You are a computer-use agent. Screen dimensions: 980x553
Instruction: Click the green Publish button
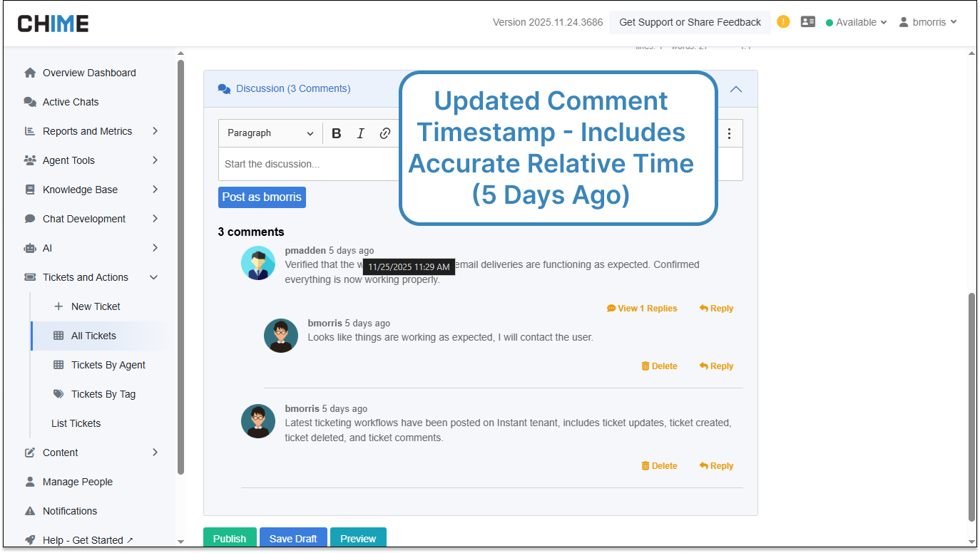(x=230, y=538)
